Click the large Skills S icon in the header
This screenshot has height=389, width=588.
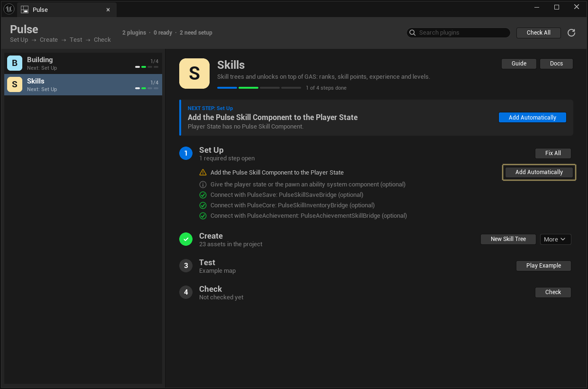click(194, 74)
